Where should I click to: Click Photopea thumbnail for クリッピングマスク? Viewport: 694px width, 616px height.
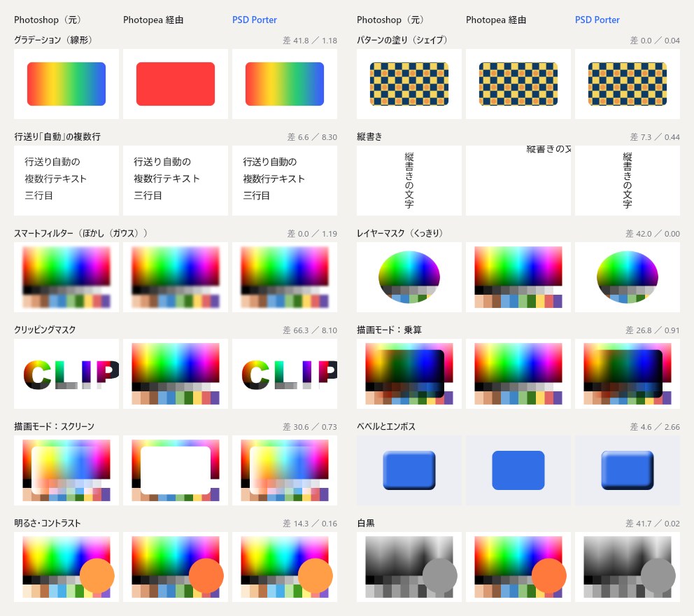click(x=176, y=374)
